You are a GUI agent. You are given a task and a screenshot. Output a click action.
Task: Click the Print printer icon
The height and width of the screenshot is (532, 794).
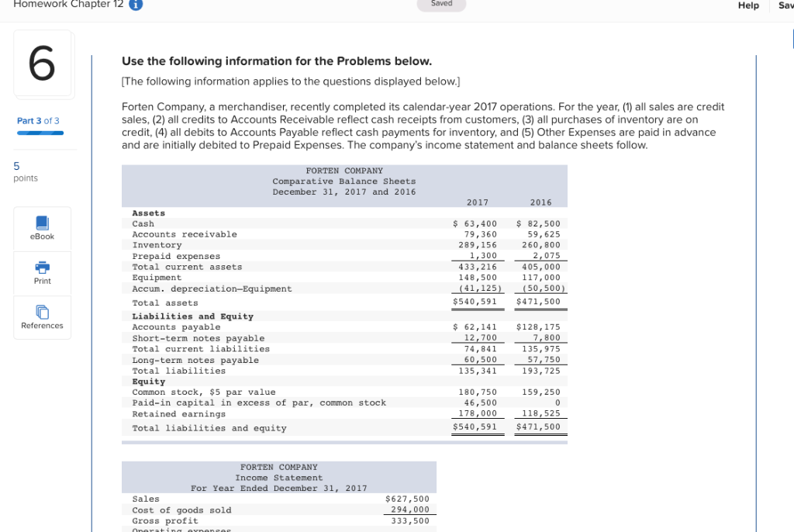coord(43,267)
